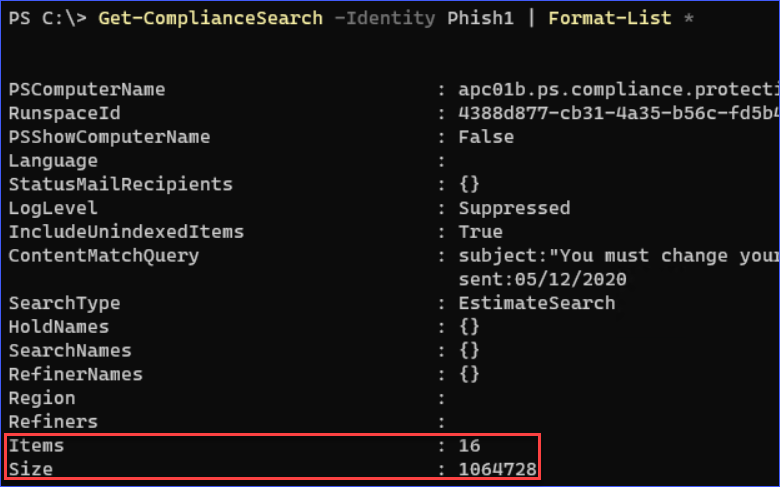Click the sent:05/12/2020 date text
This screenshot has height=487, width=780.
[x=542, y=279]
